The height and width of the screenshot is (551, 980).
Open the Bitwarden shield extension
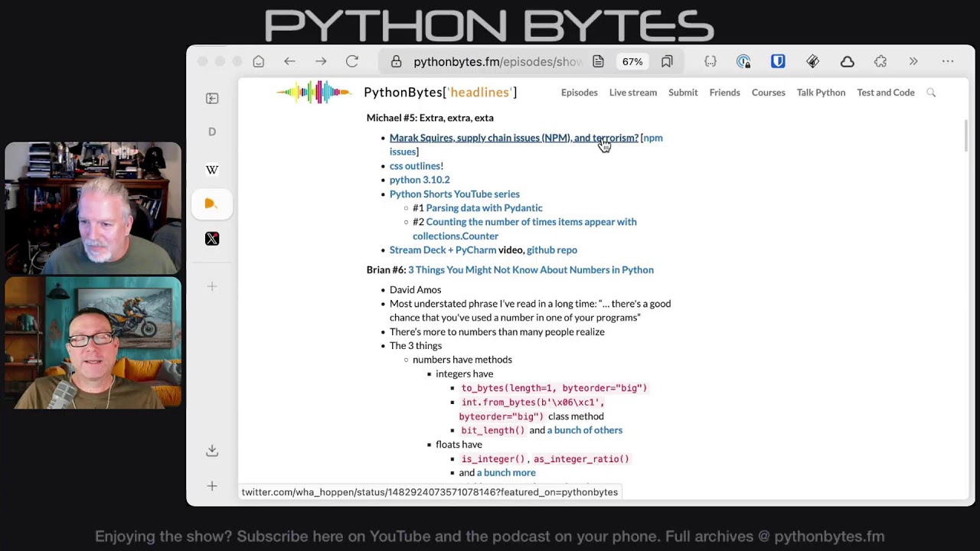click(x=778, y=61)
